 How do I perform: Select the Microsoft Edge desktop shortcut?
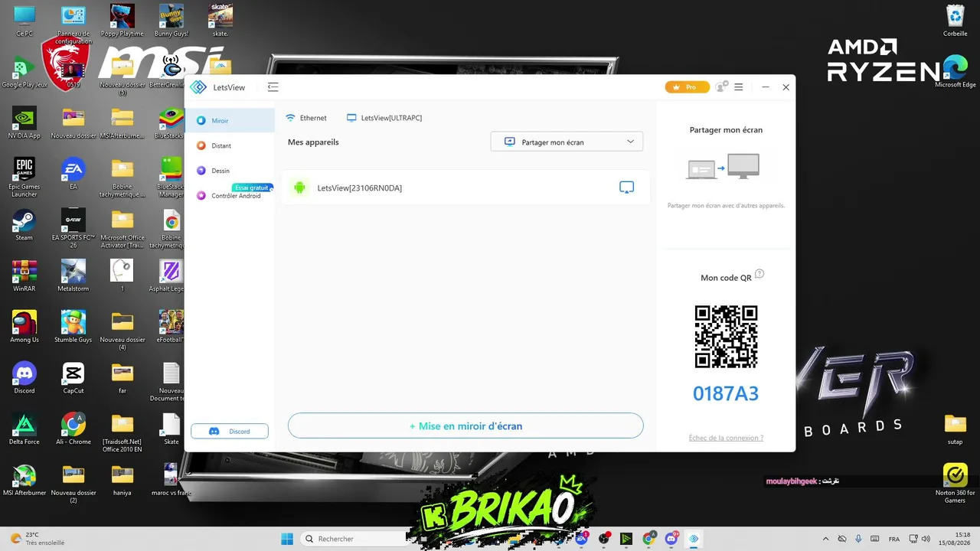955,73
